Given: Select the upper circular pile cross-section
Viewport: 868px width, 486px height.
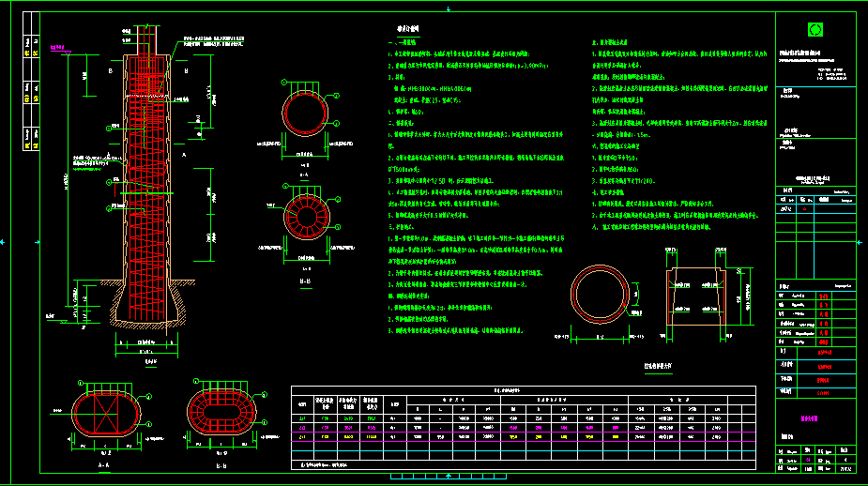Looking at the screenshot, I should pos(305,113).
